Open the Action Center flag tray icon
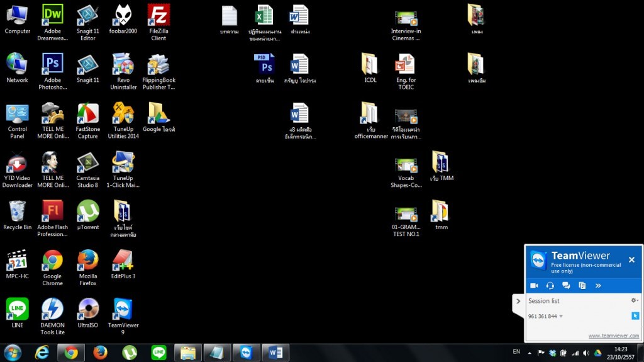This screenshot has height=362, width=644. pyautogui.click(x=541, y=353)
